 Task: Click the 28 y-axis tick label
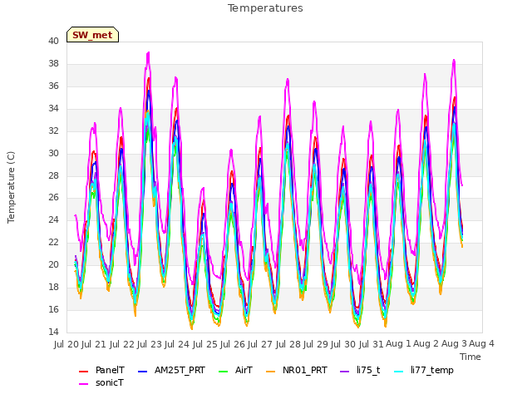53,175
